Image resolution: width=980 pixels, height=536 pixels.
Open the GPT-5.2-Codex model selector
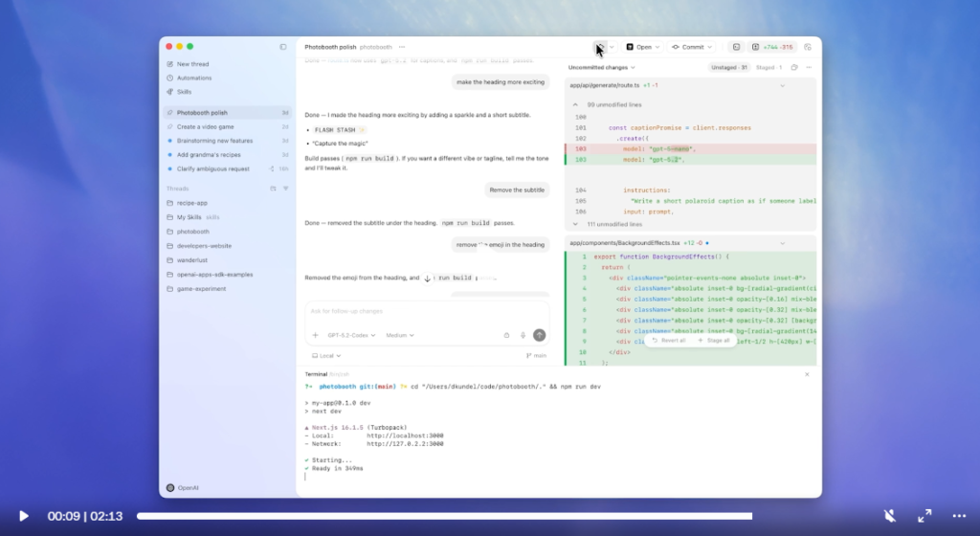pyautogui.click(x=352, y=335)
